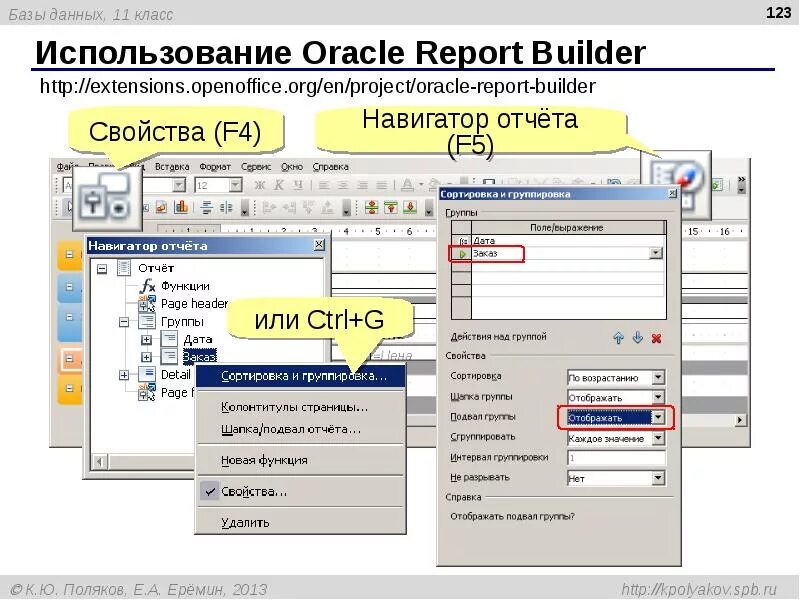Open the Окно menu
Image resolution: width=800 pixels, height=600 pixels.
click(x=291, y=167)
